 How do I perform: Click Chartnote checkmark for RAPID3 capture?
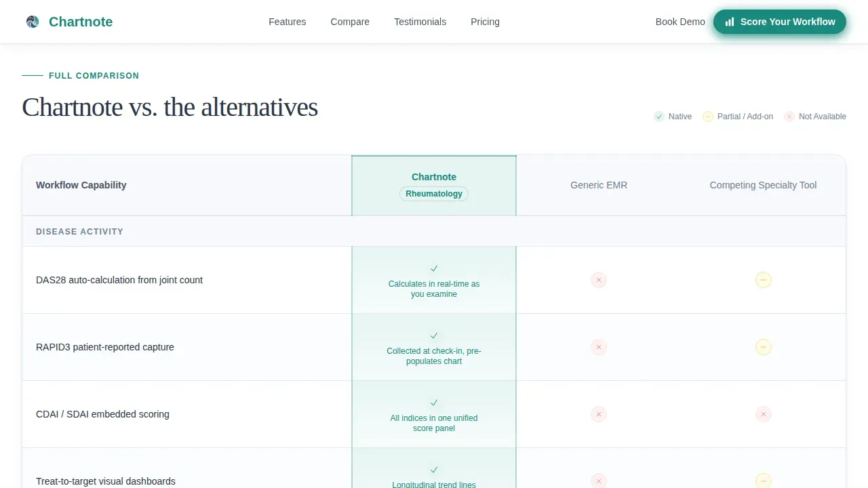[x=434, y=335]
